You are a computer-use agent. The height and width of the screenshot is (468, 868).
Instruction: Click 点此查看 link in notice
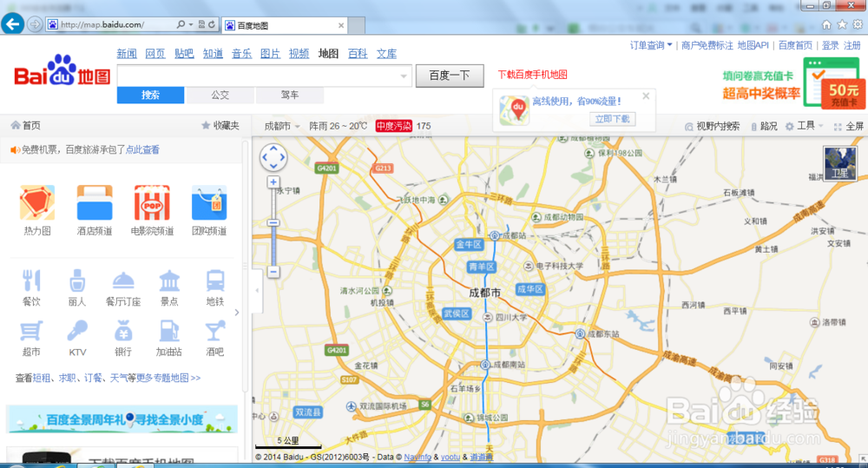(143, 149)
